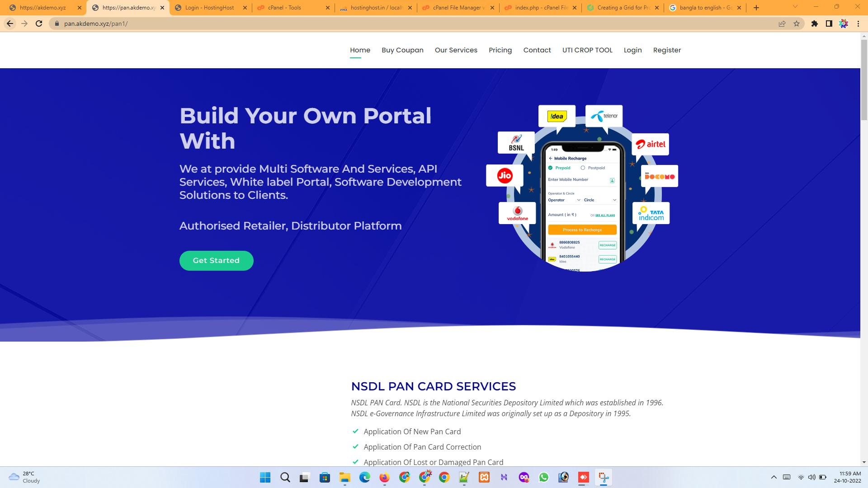The height and width of the screenshot is (488, 868).
Task: Open Windows Start menu
Action: 265,477
